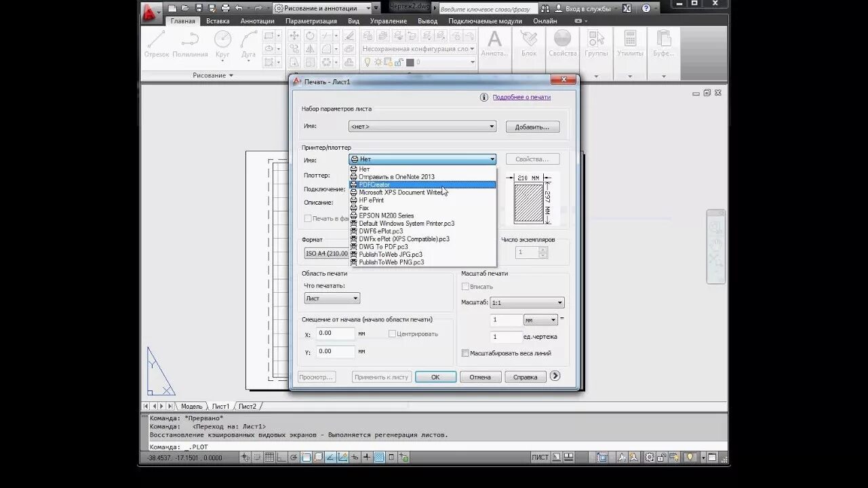Select the Mirror tool in the ribbon

tap(311, 49)
